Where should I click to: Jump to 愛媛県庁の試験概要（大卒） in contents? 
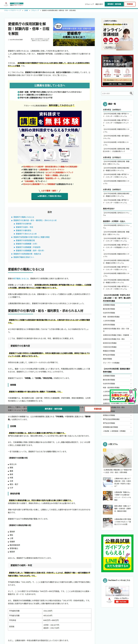[x=27, y=244]
